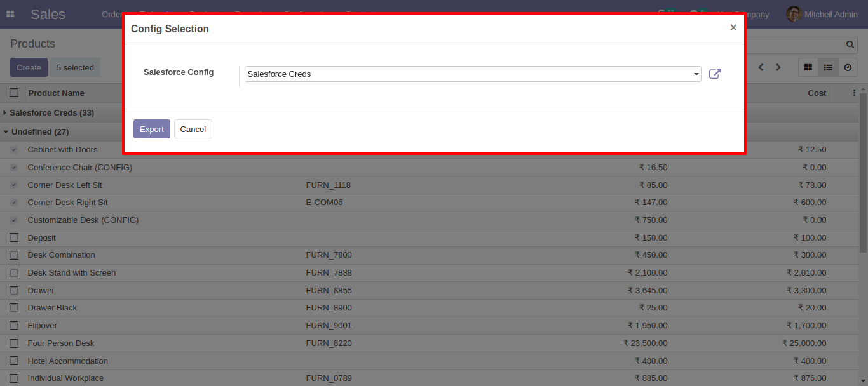
Task: Uncheck Corner Desk Left Sit row
Action: [14, 185]
